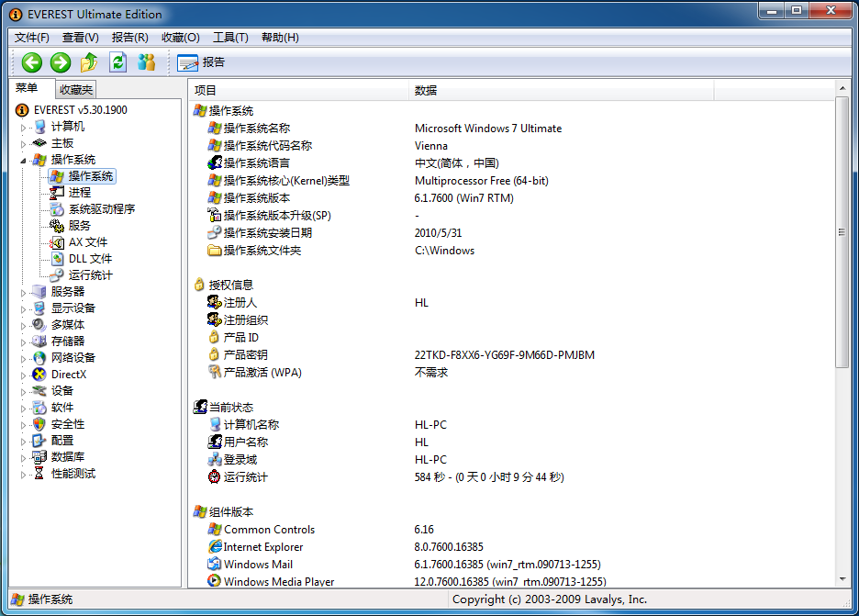
Task: Select the DirectX icon in tree
Action: [x=39, y=375]
